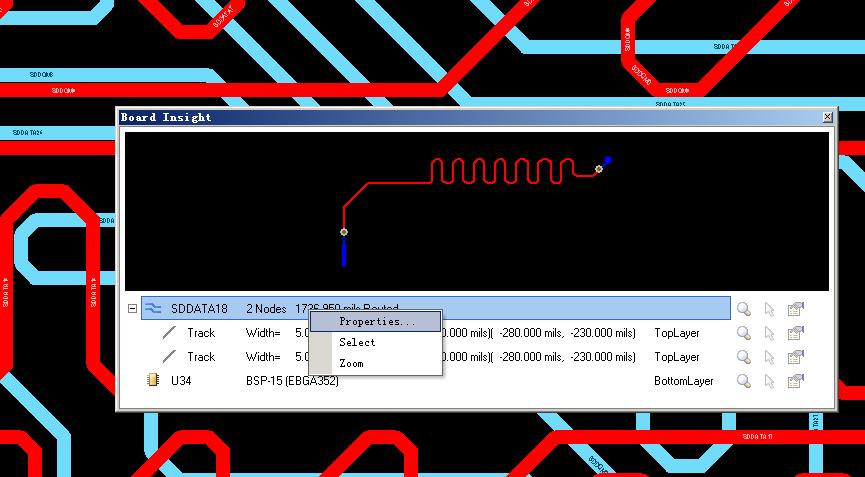Collapse the SDDATA18 net tree node
865x477 pixels.
pos(132,309)
